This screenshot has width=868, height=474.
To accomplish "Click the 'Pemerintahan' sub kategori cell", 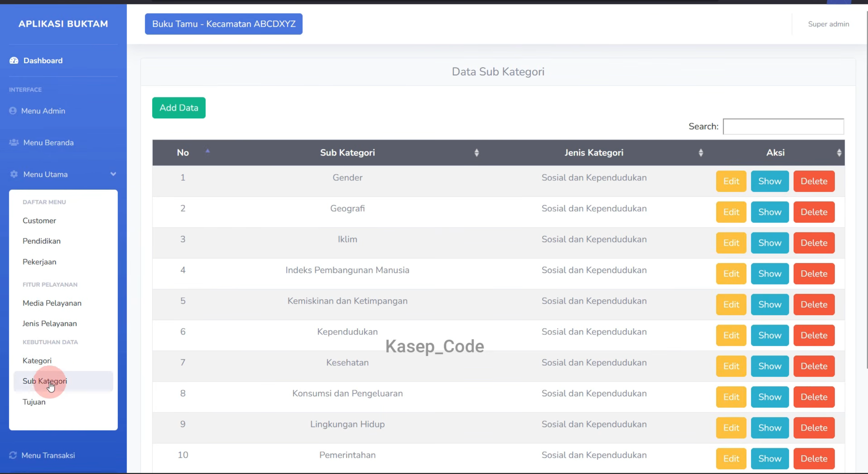I will pyautogui.click(x=347, y=455).
